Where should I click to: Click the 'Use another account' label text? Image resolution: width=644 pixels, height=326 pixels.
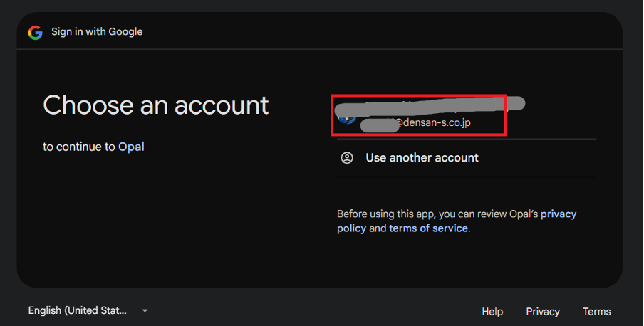[422, 157]
